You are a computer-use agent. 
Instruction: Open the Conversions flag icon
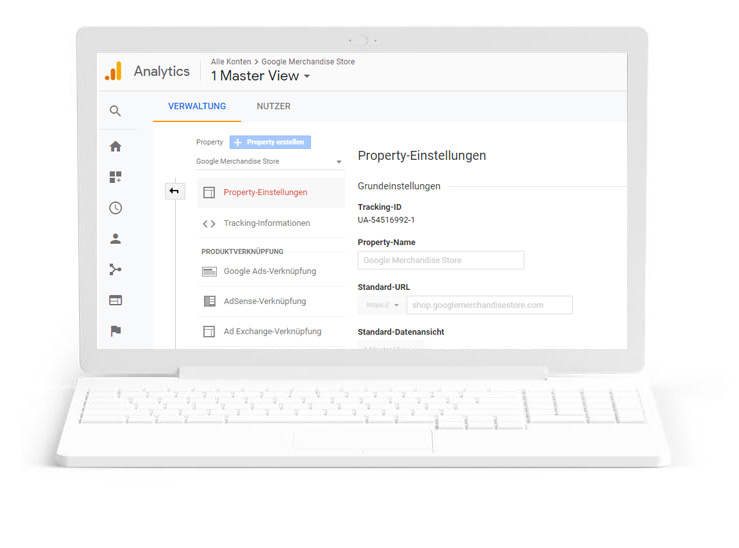[x=115, y=331]
